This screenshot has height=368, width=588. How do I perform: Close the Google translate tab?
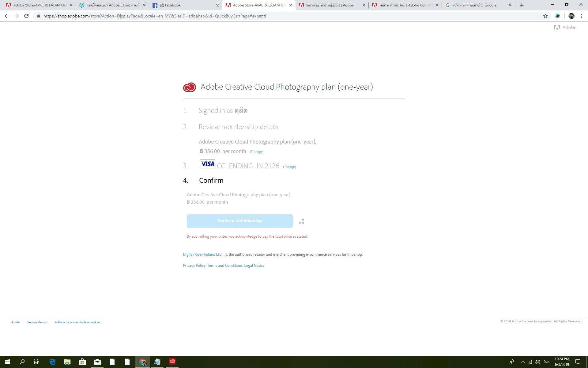[510, 5]
